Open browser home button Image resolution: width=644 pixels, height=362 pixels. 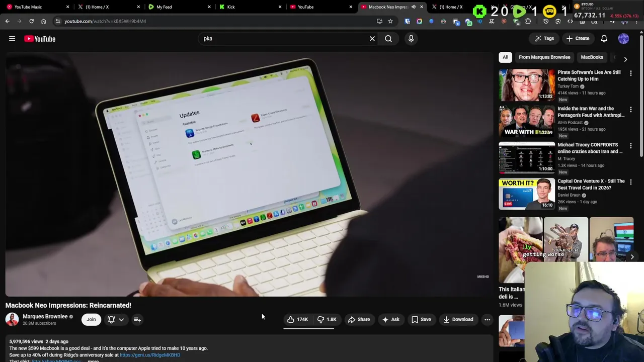pos(43,21)
